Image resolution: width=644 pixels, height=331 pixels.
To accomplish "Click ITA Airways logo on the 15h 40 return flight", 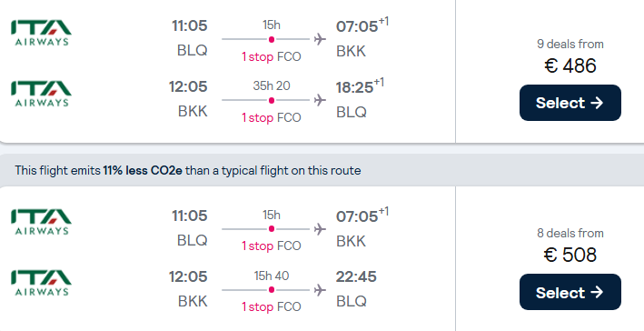I will click(x=41, y=283).
